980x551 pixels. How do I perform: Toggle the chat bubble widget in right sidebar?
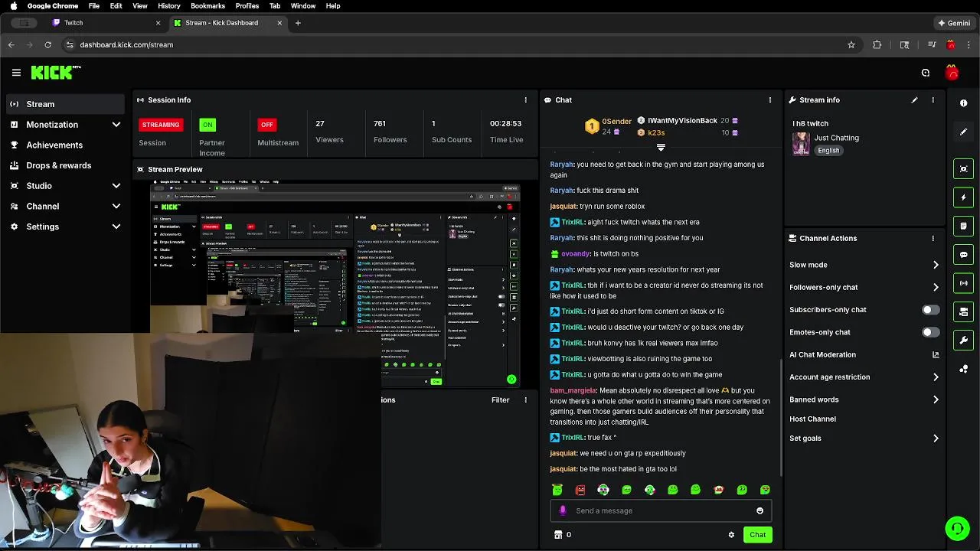(964, 255)
